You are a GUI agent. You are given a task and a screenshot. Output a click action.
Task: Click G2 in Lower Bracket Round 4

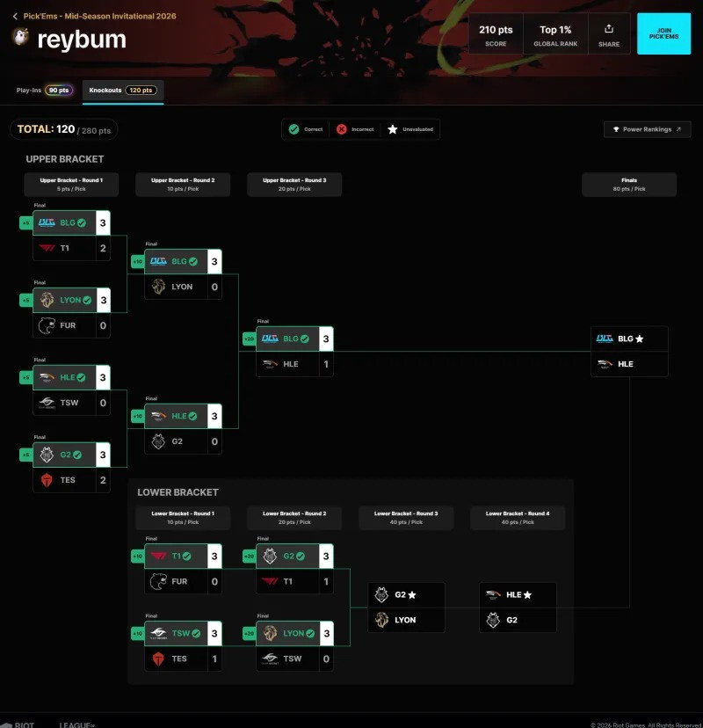click(518, 620)
